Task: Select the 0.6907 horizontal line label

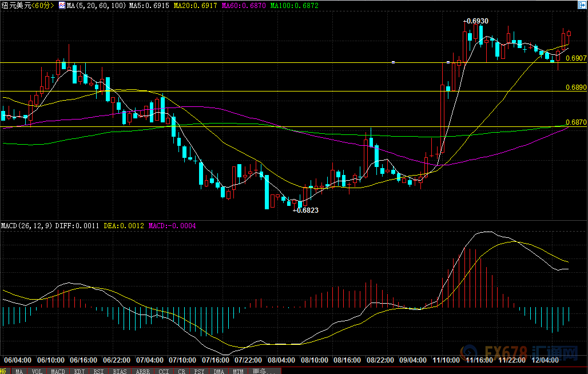Action: [576, 58]
